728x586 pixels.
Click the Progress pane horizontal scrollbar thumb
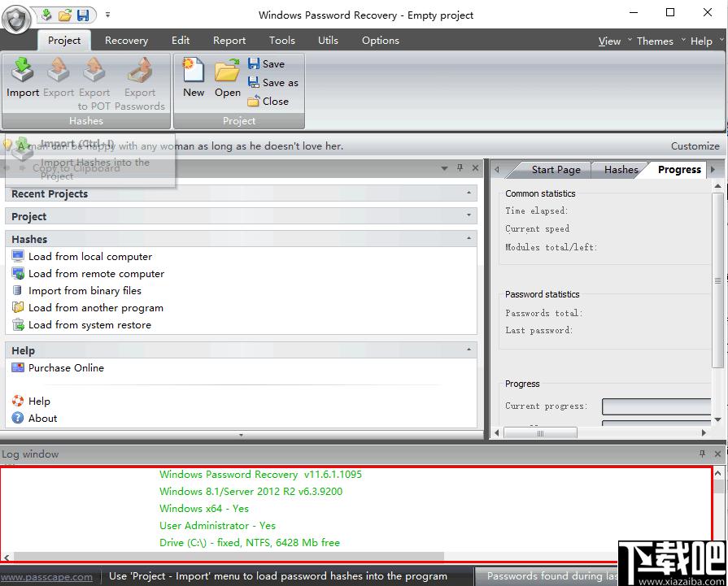(x=540, y=433)
